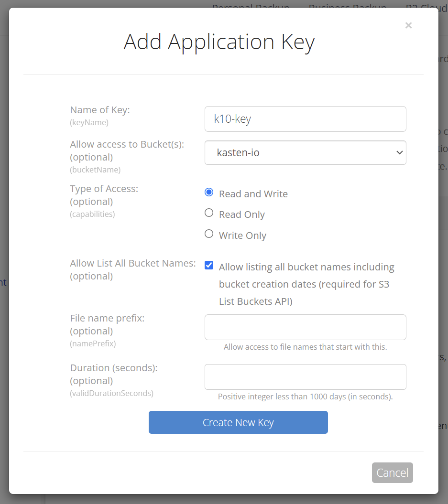
Task: Click the '(capabilities)' parameter text
Action: 92,214
